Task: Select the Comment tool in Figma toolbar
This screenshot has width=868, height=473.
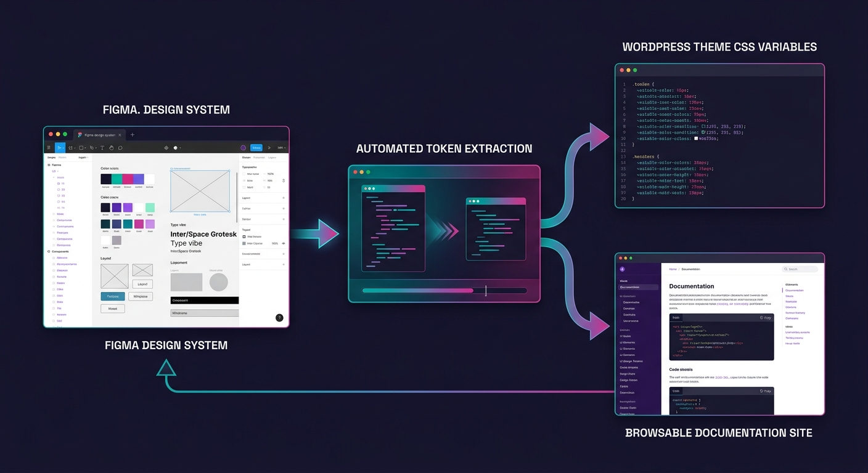Action: click(120, 148)
